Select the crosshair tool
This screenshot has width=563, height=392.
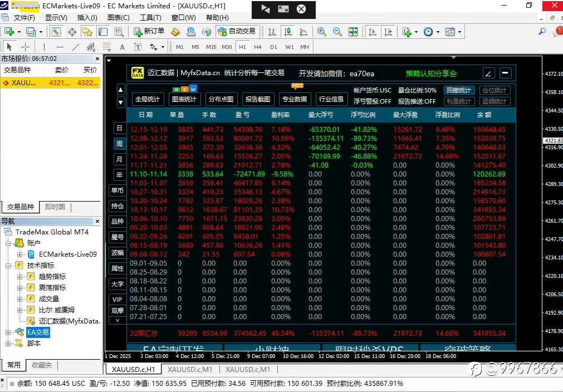click(x=25, y=47)
